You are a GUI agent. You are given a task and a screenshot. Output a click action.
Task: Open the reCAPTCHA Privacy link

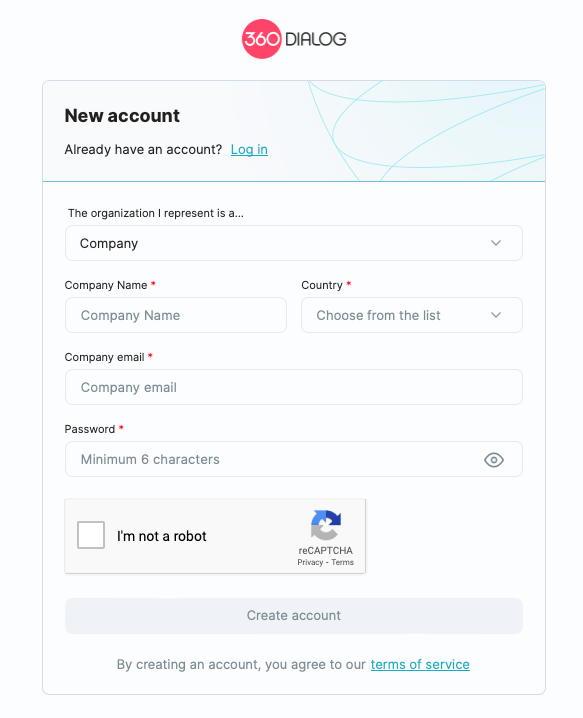tap(310, 562)
